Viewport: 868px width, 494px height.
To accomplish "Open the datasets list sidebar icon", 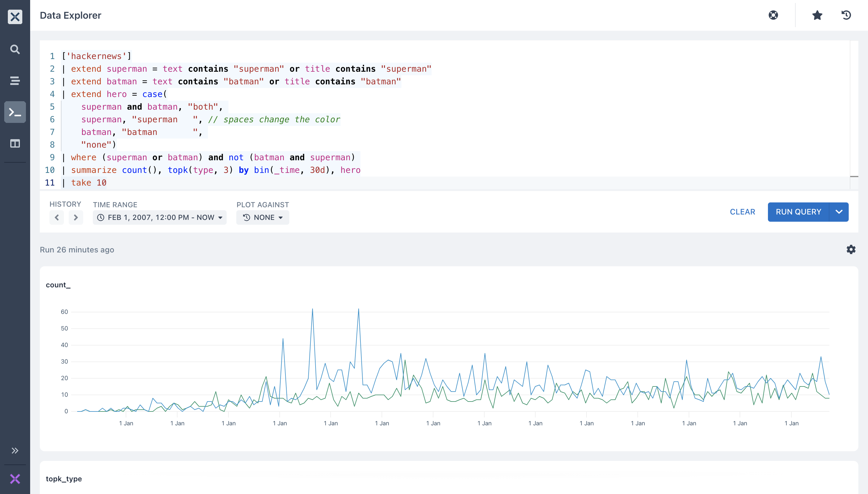I will tap(15, 81).
